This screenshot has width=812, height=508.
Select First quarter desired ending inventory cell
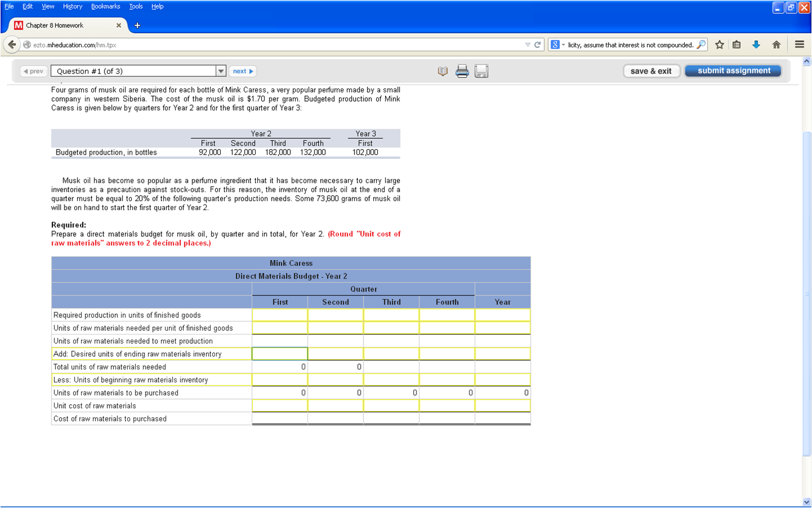click(280, 354)
